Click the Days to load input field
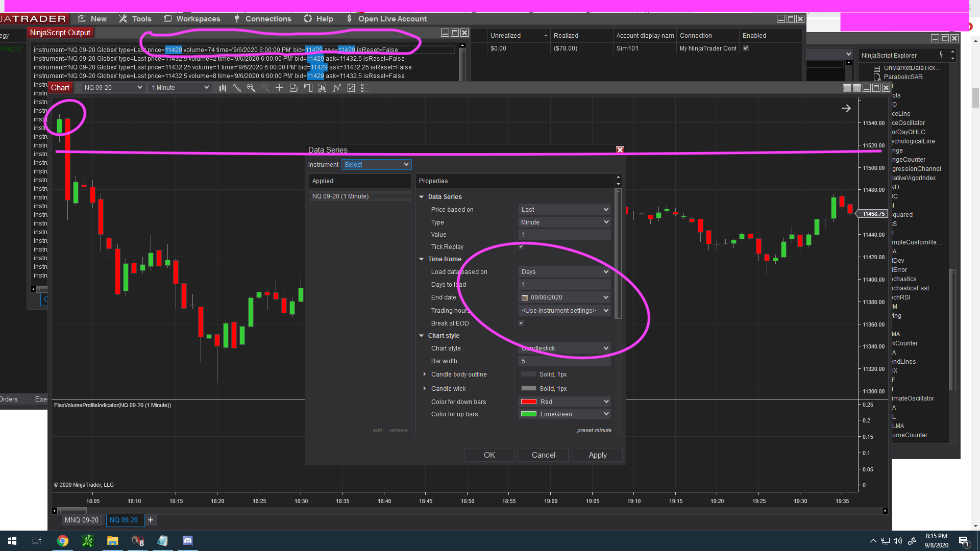980x551 pixels. click(x=564, y=285)
